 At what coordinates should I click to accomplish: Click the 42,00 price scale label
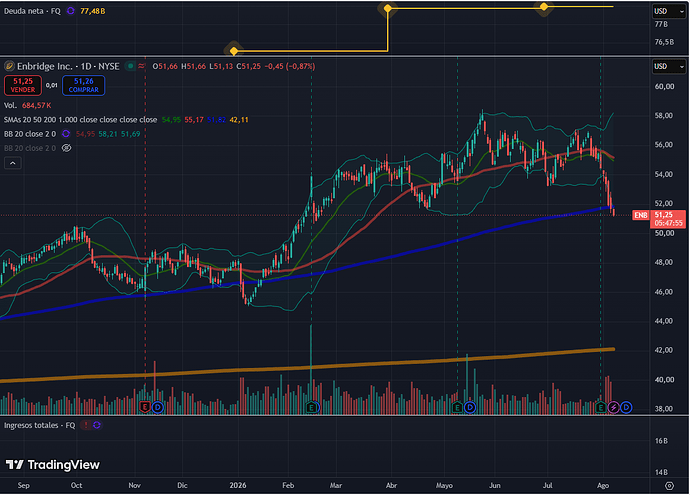664,350
